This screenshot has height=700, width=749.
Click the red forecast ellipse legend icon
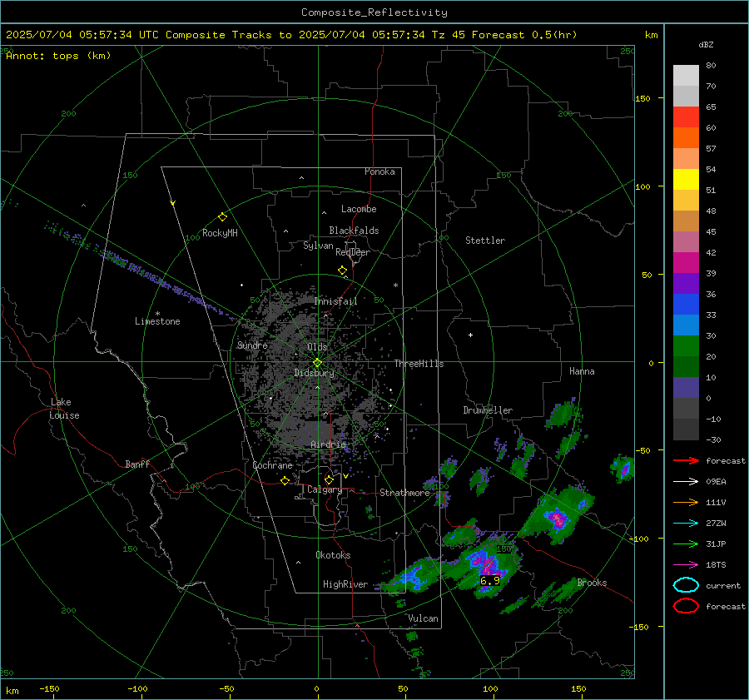686,606
